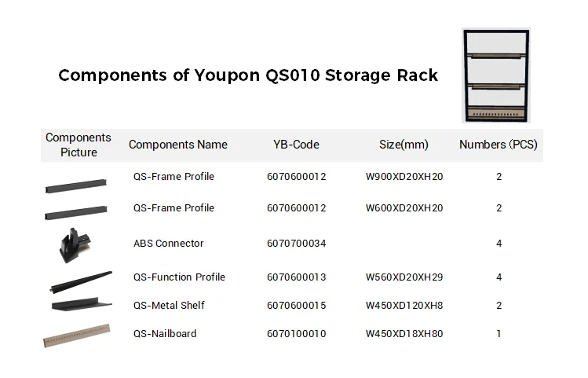Click YB-Code 6070100010 for the nailboard
Viewport: 588px width, 378px height.
click(296, 334)
